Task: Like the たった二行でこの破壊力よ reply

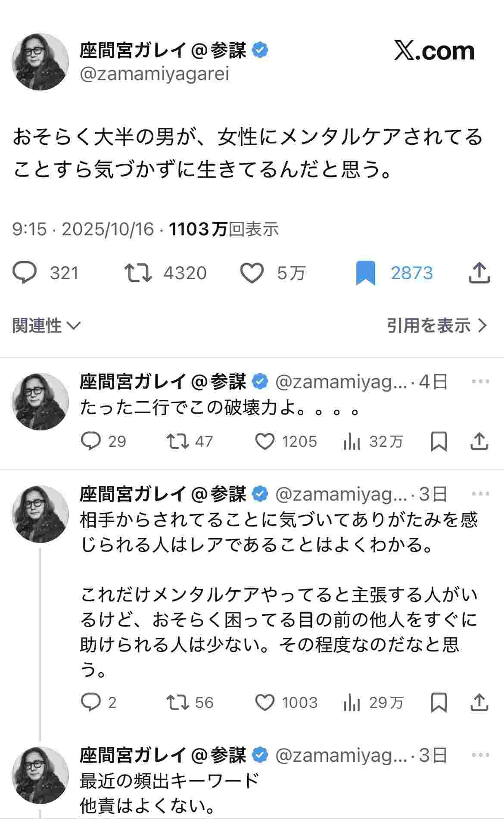Action: [x=264, y=441]
